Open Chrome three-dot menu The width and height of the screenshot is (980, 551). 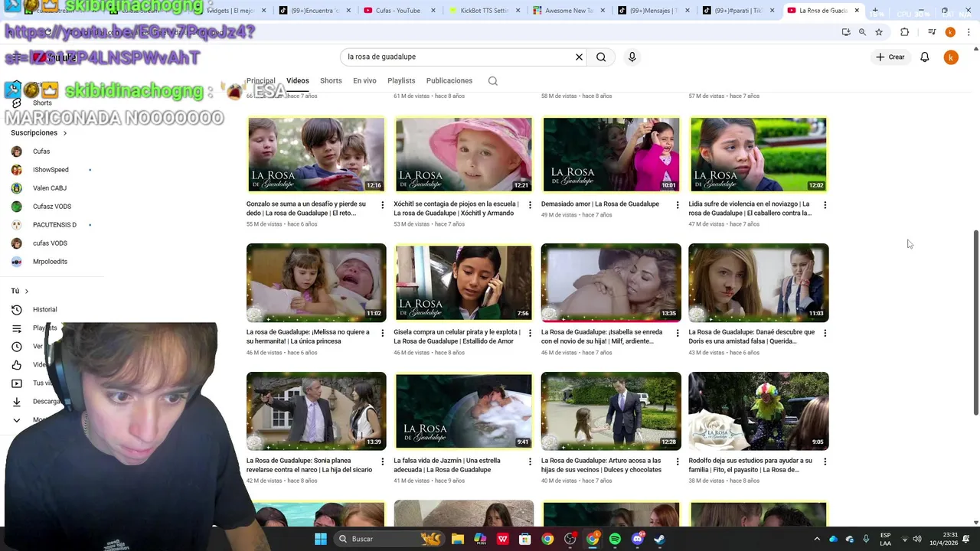tap(969, 32)
